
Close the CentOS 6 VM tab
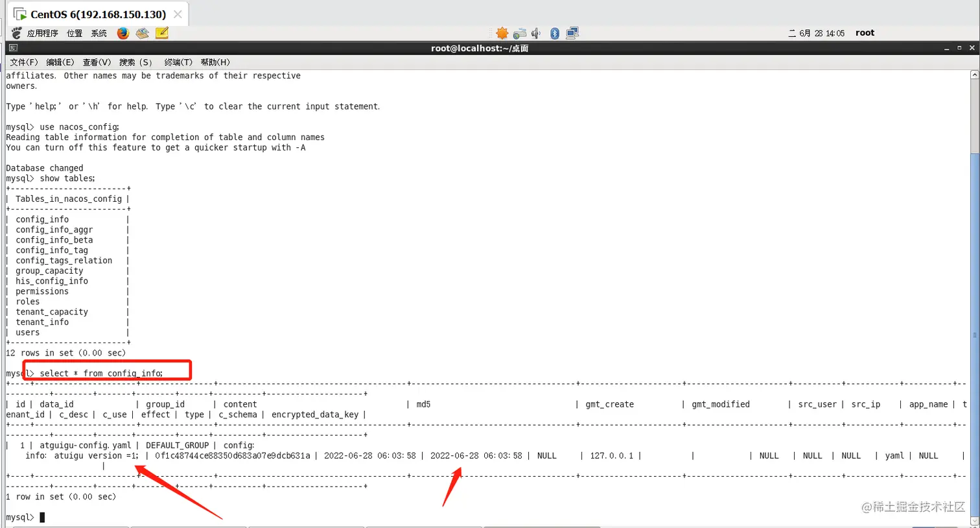coord(178,14)
